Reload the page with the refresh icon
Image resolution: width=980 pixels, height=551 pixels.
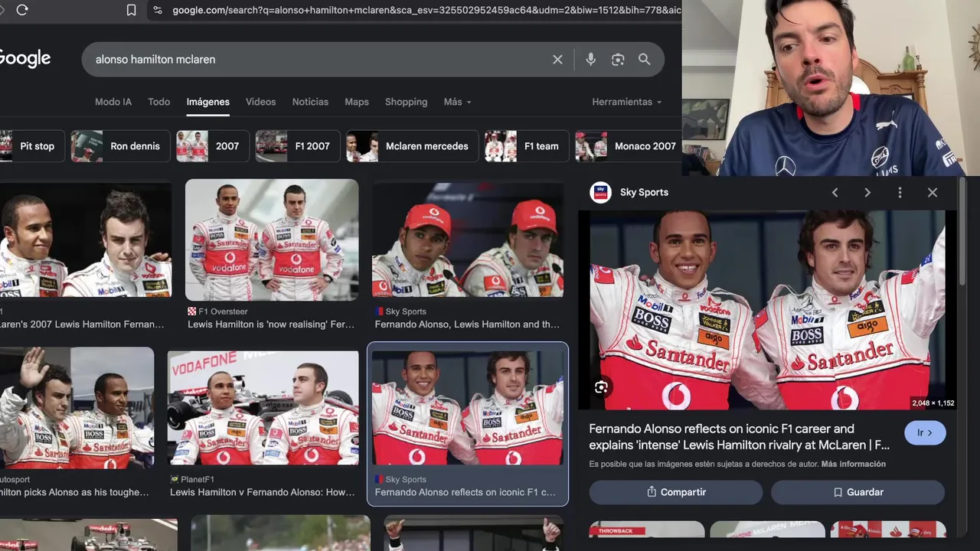[21, 10]
